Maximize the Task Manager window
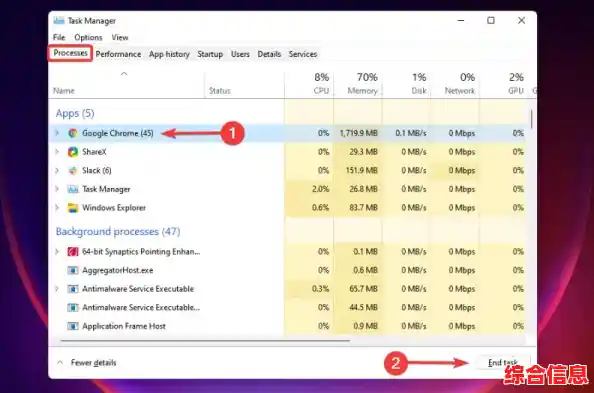This screenshot has height=393, width=594. click(x=491, y=20)
